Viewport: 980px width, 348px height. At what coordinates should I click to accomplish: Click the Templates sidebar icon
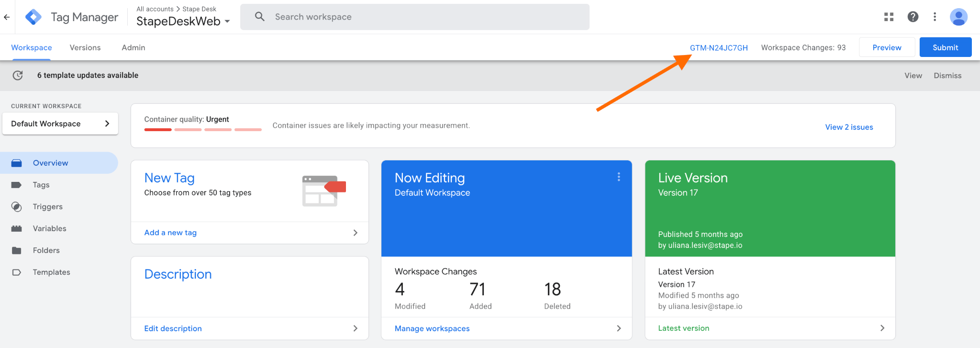click(x=17, y=272)
